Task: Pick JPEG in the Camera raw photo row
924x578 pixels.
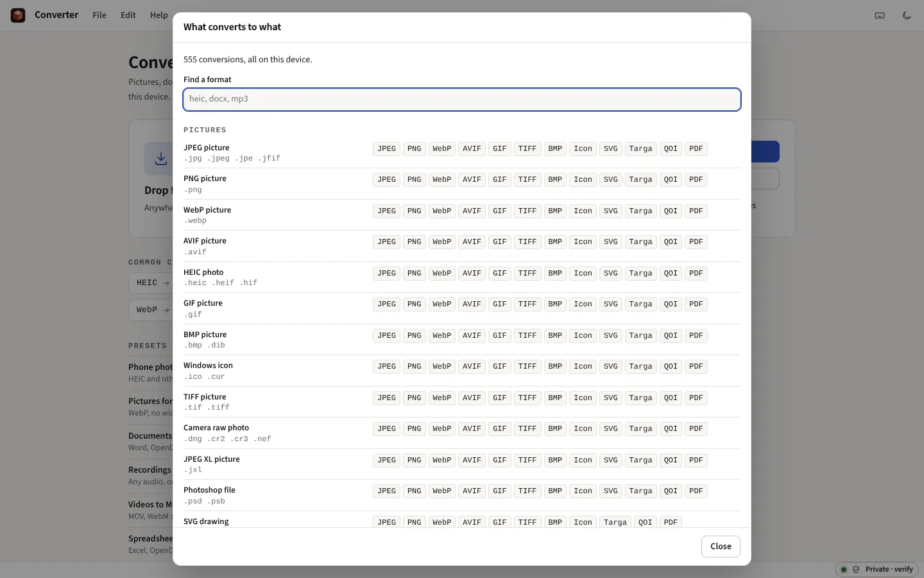Action: (386, 428)
